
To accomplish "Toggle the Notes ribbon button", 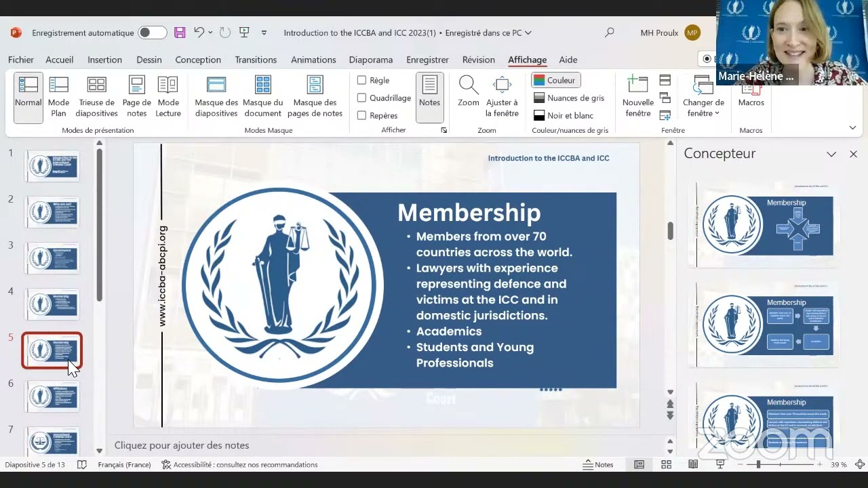I will pyautogui.click(x=429, y=98).
